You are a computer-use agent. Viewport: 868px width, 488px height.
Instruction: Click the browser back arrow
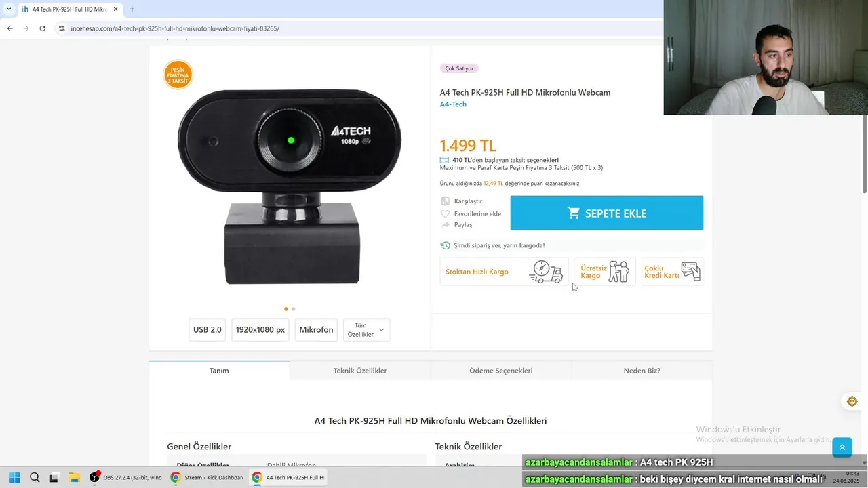click(9, 28)
